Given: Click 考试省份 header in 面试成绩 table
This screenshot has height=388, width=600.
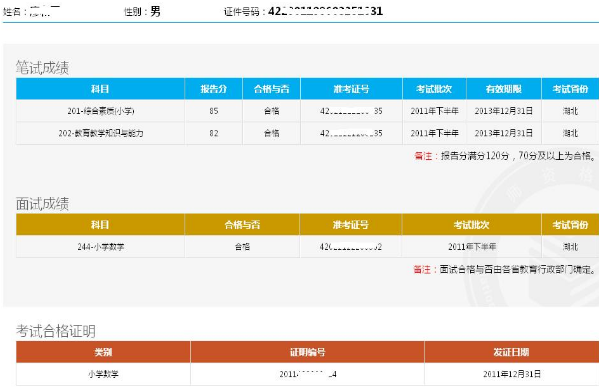Looking at the screenshot, I should [570, 225].
